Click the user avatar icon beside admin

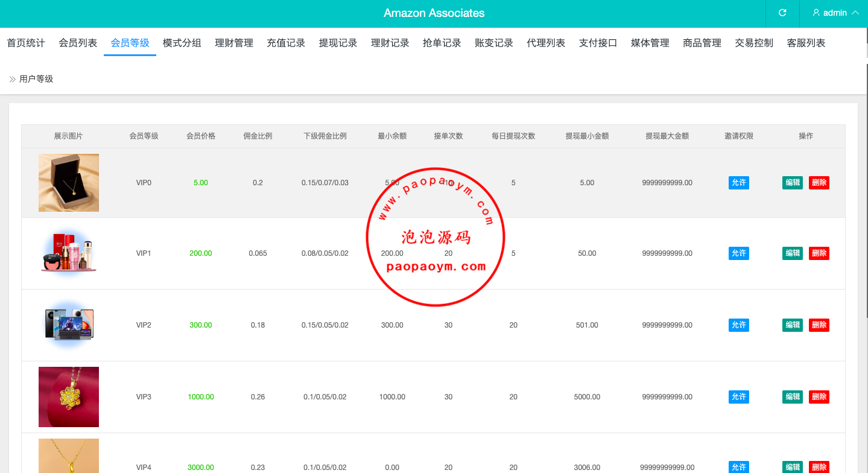[x=816, y=13]
